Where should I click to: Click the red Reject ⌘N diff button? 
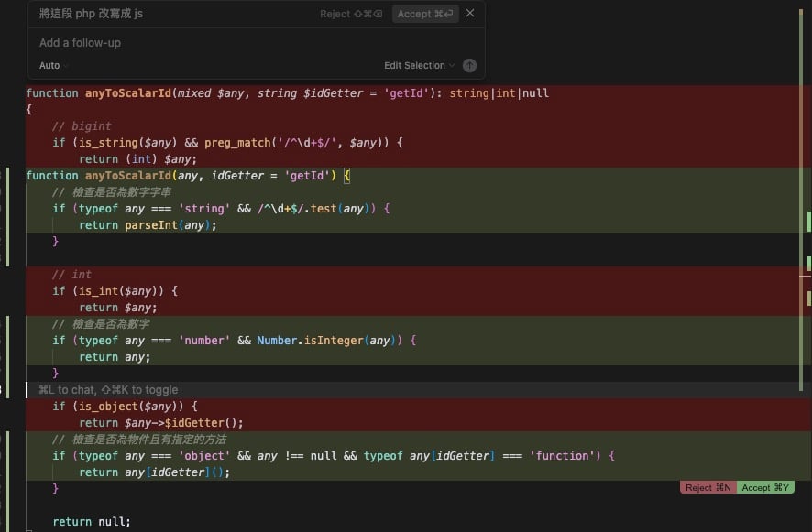708,488
